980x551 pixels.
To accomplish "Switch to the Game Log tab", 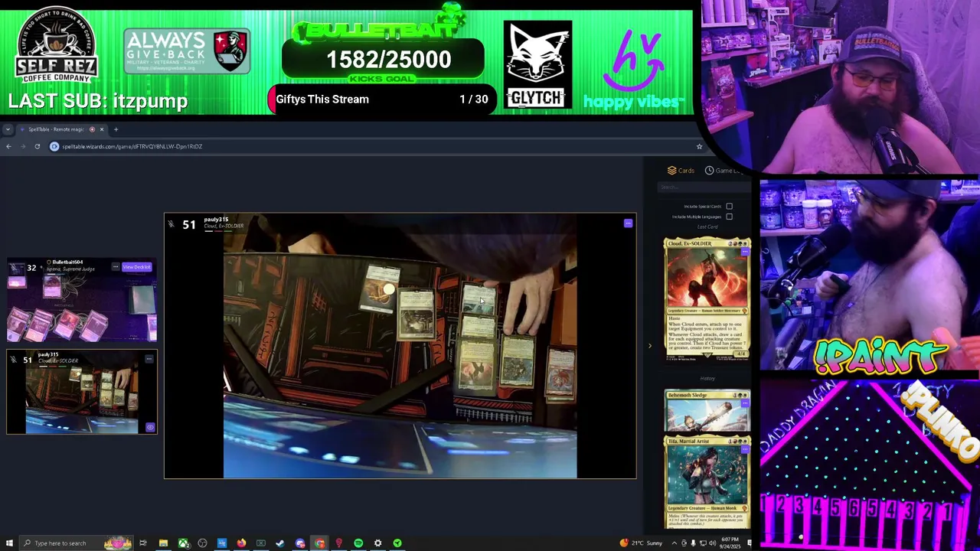I will (x=724, y=171).
